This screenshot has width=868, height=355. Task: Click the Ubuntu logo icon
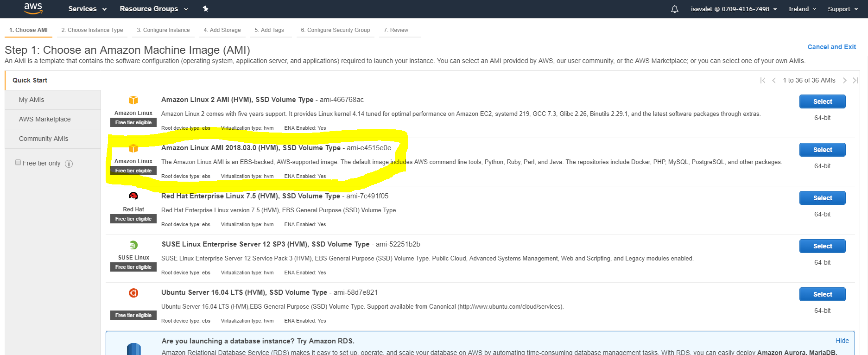[133, 293]
